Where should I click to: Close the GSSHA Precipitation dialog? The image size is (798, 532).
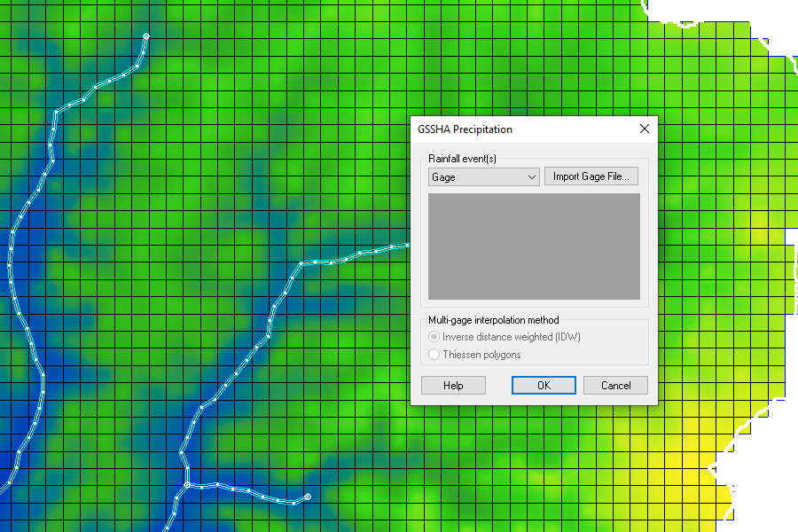tap(645, 129)
